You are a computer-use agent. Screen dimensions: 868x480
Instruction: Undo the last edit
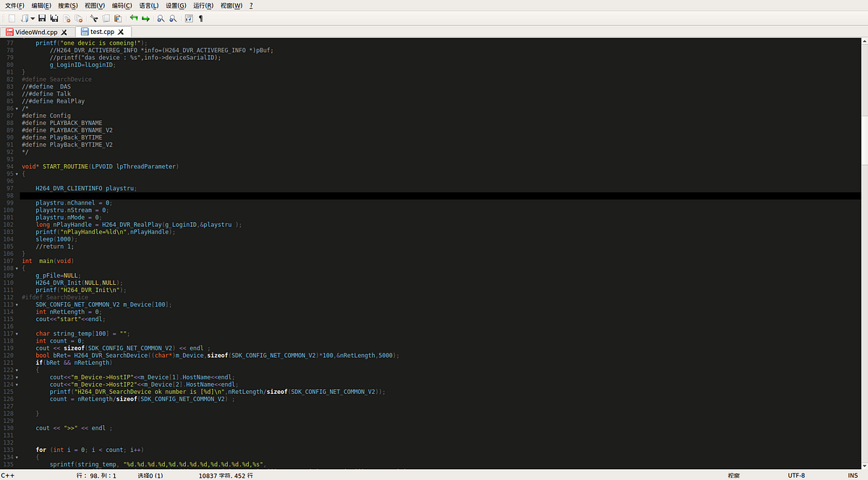tap(133, 18)
